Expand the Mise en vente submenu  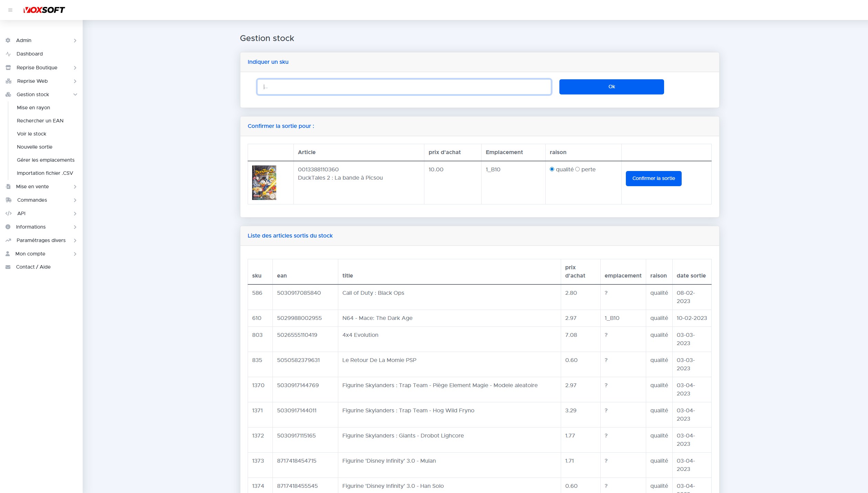[75, 187]
